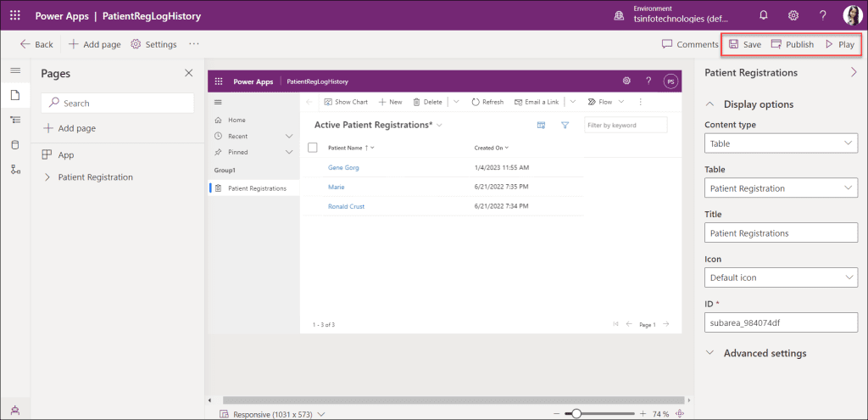Expand Pinned in preview navigation

point(289,152)
